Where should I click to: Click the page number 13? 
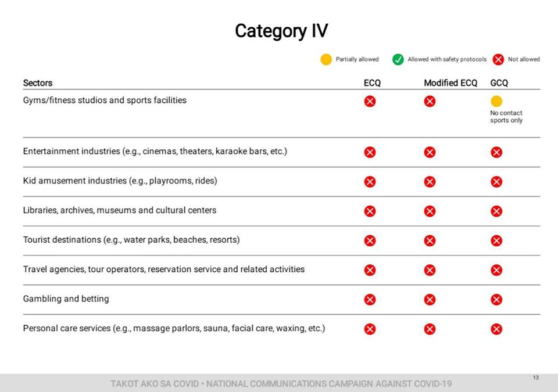(x=535, y=377)
